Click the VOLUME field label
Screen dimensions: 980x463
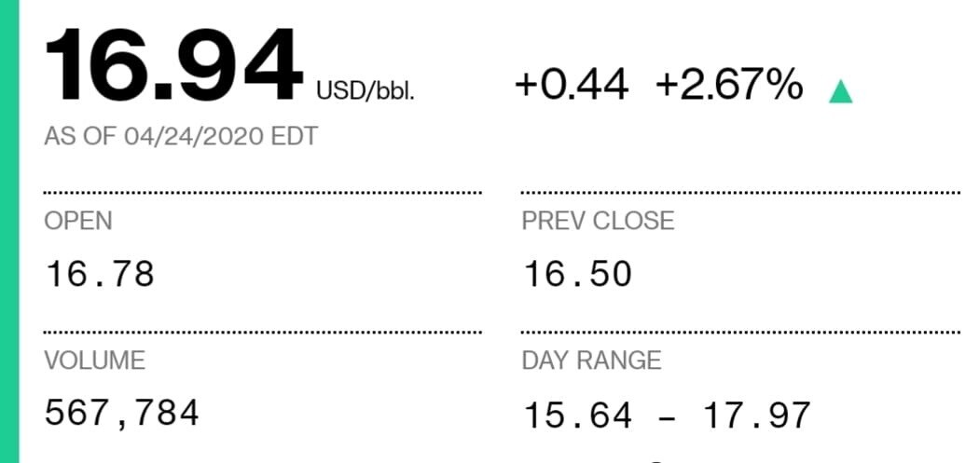click(x=95, y=361)
